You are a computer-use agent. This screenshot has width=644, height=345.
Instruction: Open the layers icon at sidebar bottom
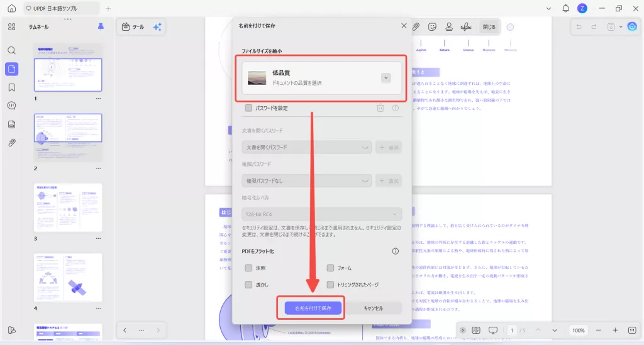pos(11,330)
